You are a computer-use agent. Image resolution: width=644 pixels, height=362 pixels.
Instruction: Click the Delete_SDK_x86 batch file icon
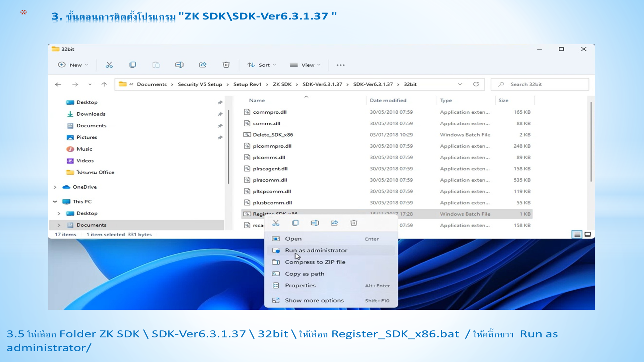(247, 135)
